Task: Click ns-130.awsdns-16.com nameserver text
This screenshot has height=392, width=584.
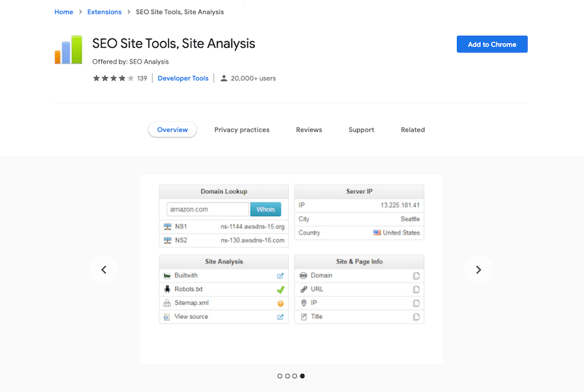Action: pyautogui.click(x=252, y=240)
